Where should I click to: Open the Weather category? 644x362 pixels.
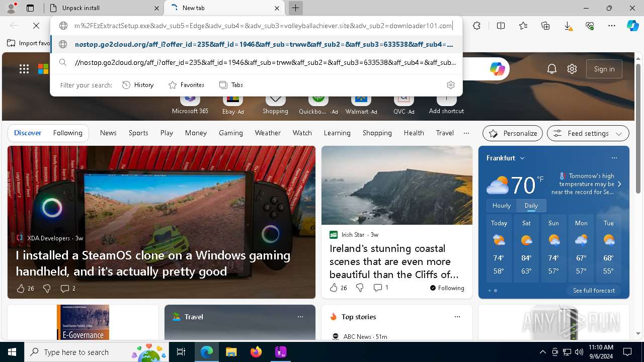click(x=268, y=133)
